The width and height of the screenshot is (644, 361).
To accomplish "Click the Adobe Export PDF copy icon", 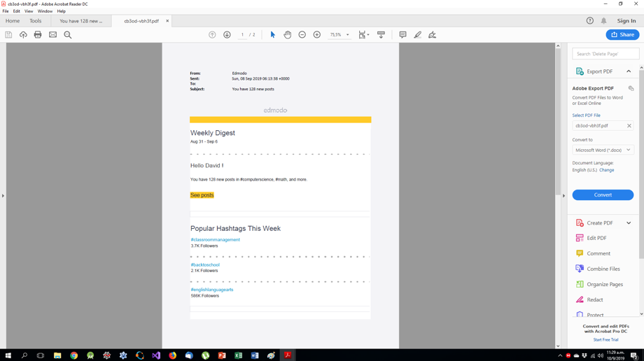I will point(631,88).
